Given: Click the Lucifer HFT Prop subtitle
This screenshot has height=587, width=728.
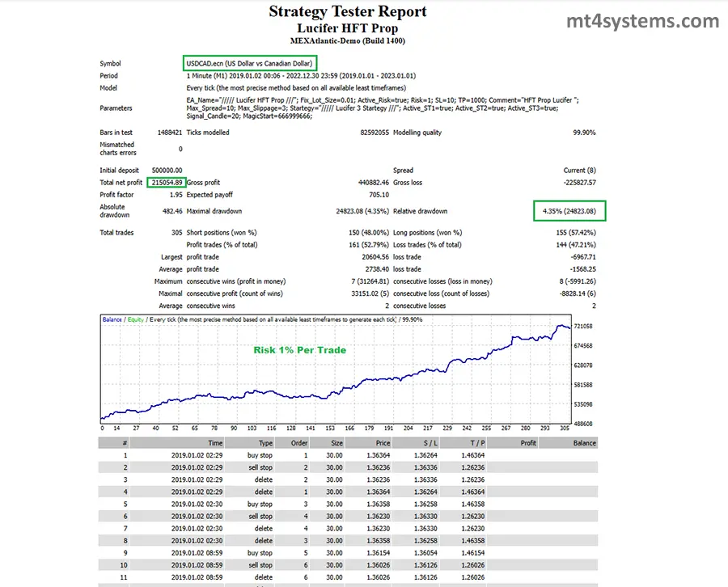Looking at the screenshot, I should click(347, 27).
